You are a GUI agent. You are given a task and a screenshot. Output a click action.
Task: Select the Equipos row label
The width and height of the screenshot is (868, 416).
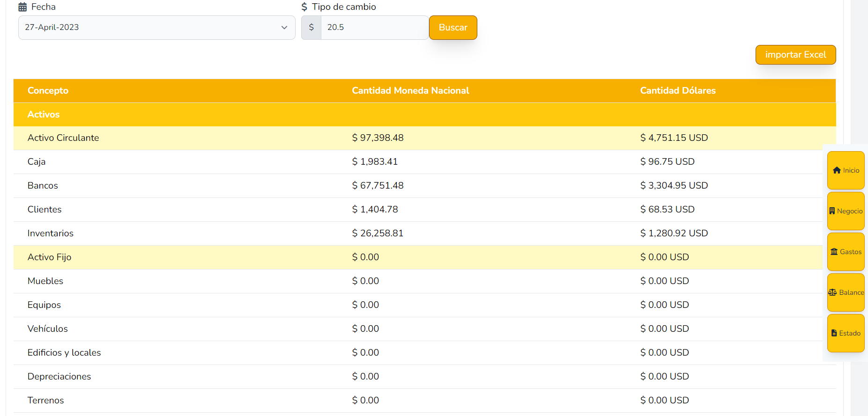tap(44, 305)
